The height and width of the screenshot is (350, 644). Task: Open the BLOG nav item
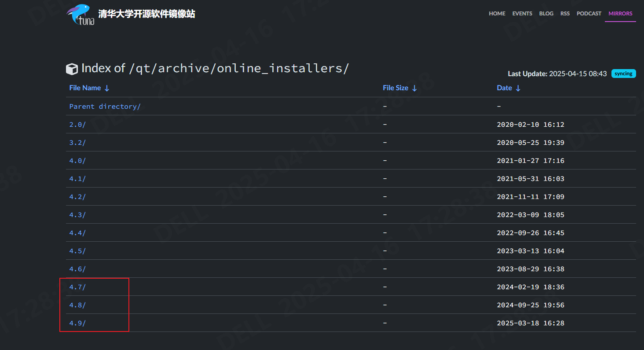pyautogui.click(x=546, y=14)
